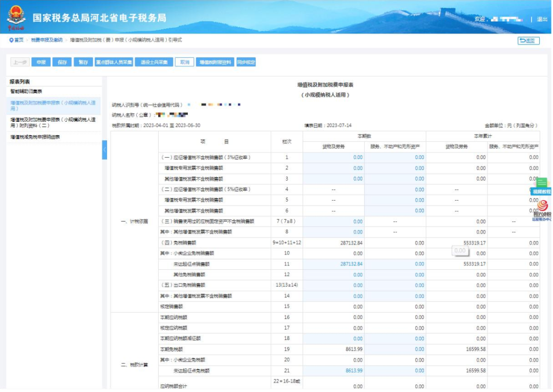Click the 栏次 column header
The width and height of the screenshot is (553, 392).
[287, 142]
